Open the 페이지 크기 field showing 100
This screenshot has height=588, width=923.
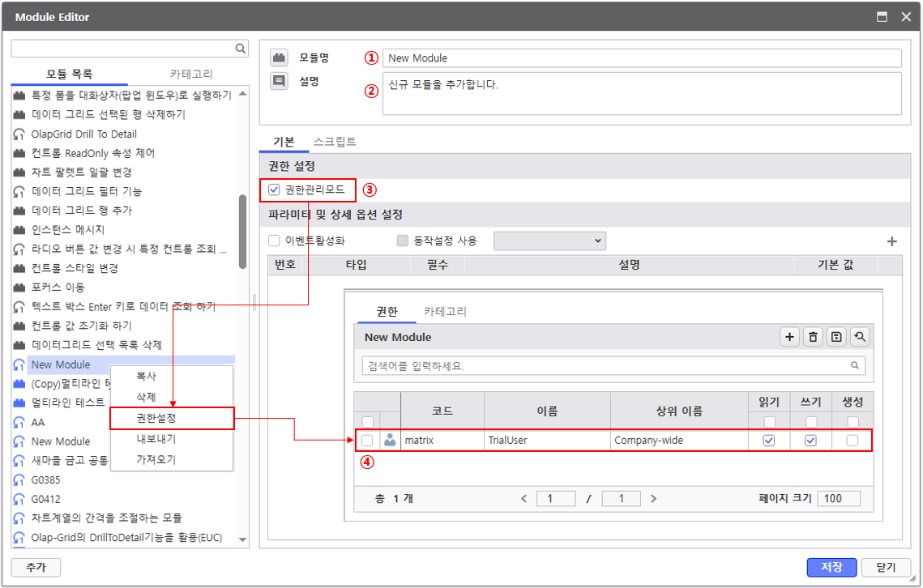[838, 499]
